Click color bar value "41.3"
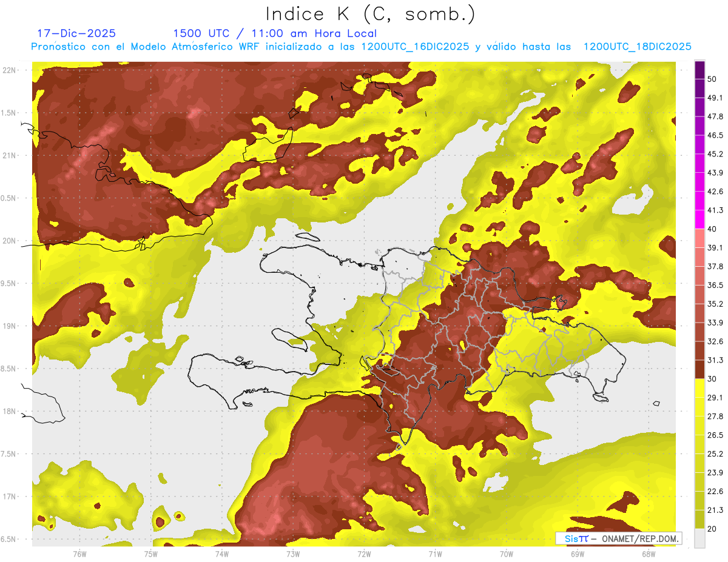 [715, 210]
